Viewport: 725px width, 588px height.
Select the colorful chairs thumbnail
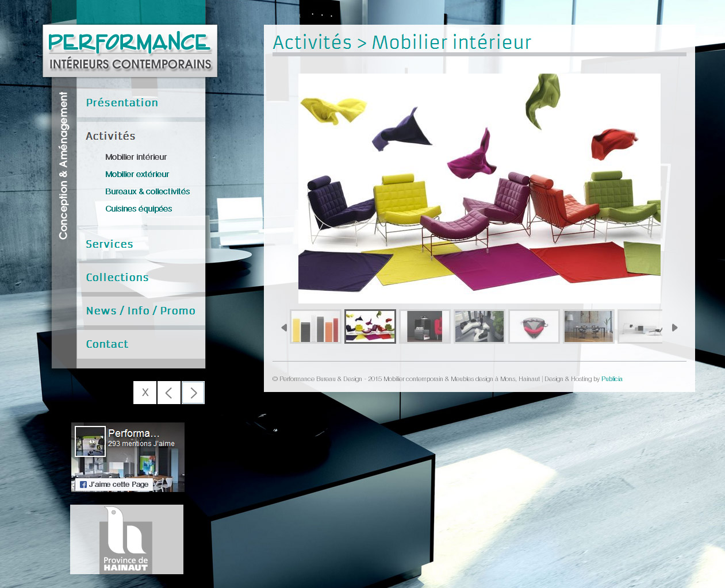tap(370, 326)
